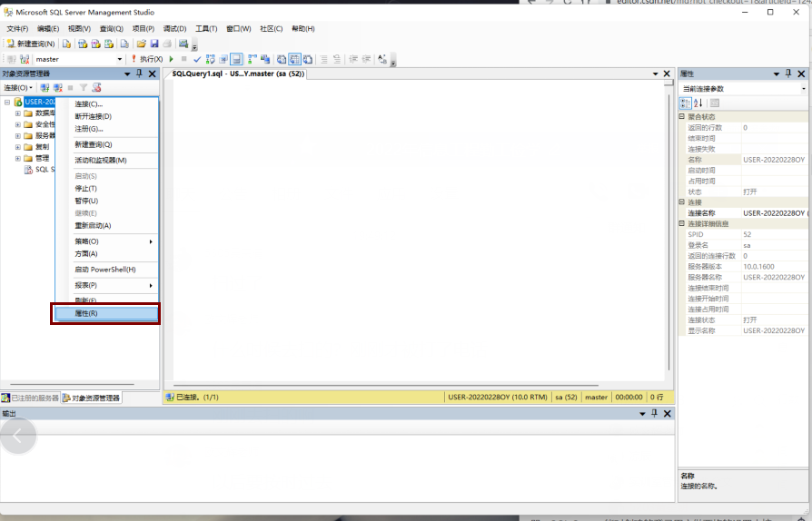Screen dimensions: 812x521
Task: Click the uncomment lines icon
Action: coord(337,59)
